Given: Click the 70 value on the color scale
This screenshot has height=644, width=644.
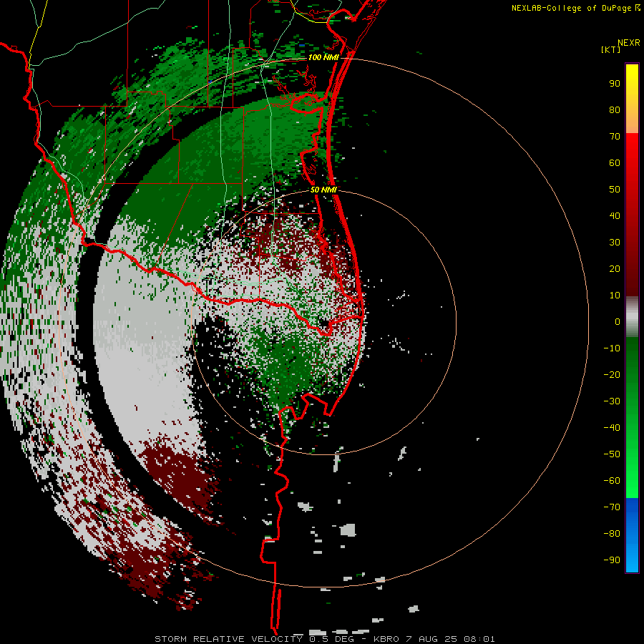Looking at the screenshot, I should tap(615, 137).
